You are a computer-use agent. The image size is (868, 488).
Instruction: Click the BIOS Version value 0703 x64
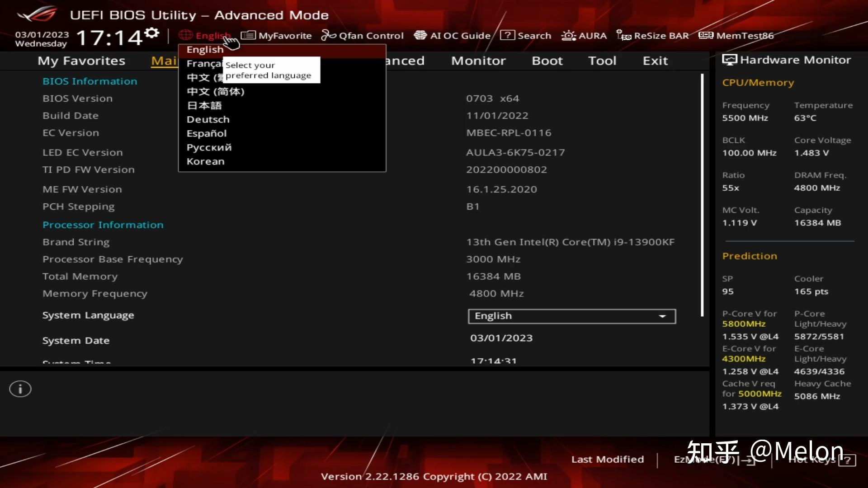[493, 99]
